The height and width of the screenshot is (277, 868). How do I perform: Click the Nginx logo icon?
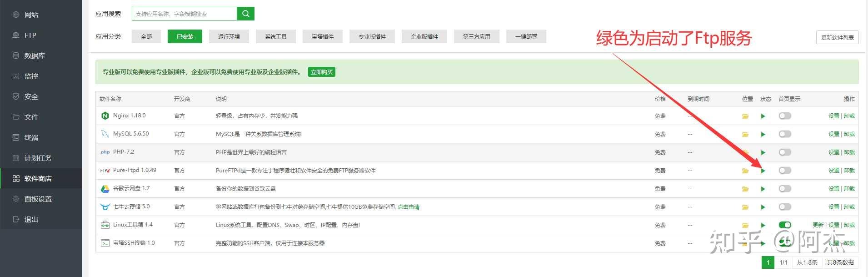pos(105,116)
